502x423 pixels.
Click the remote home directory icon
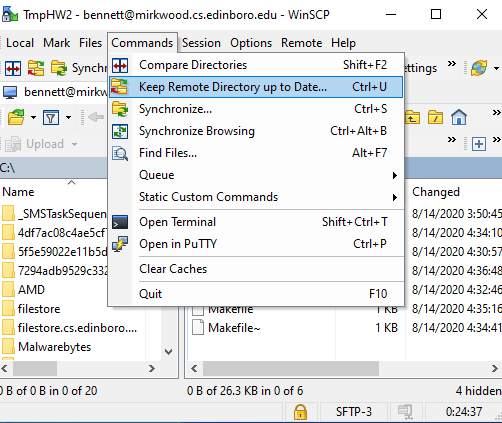coord(459,117)
